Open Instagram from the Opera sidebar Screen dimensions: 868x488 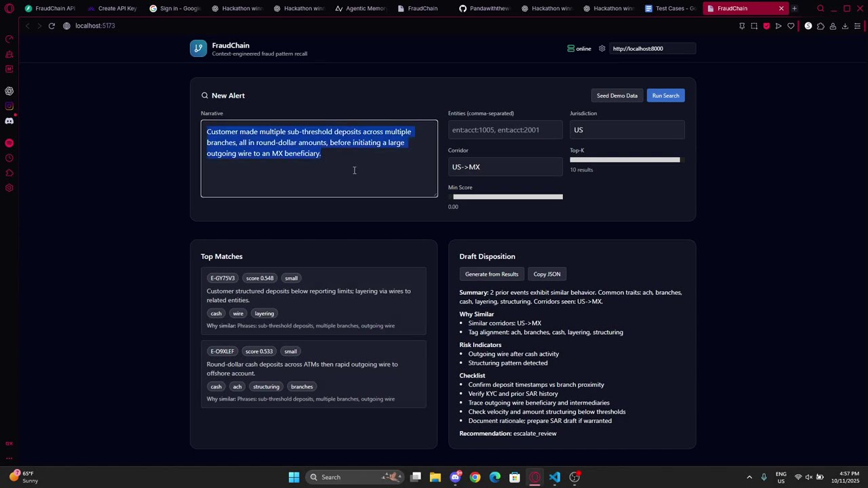[9, 106]
